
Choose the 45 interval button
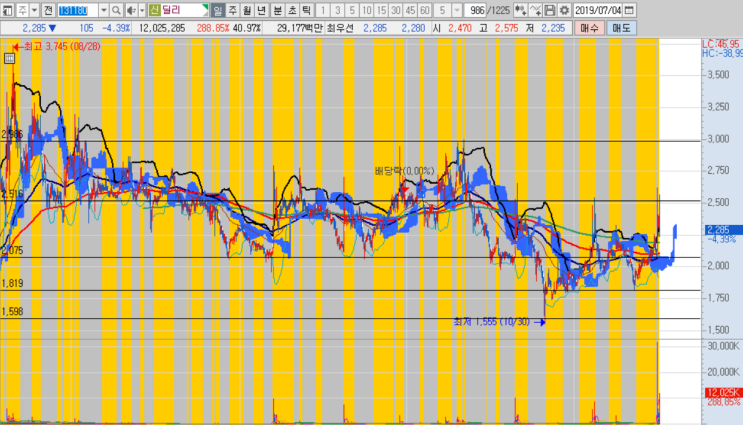[410, 10]
